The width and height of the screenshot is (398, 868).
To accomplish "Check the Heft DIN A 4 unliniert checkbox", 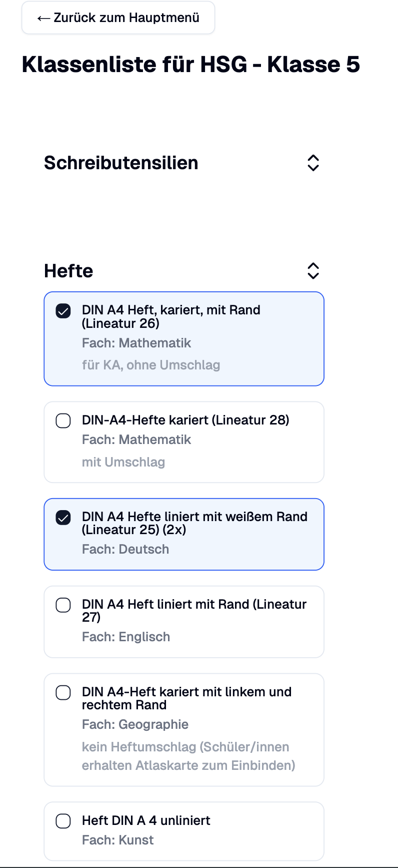I will (63, 821).
